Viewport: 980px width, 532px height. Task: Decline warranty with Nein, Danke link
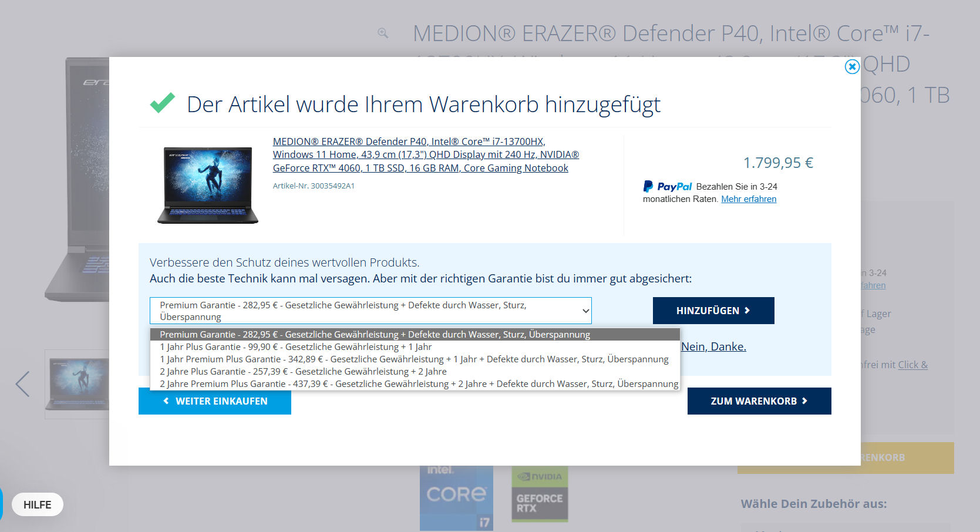coord(713,346)
